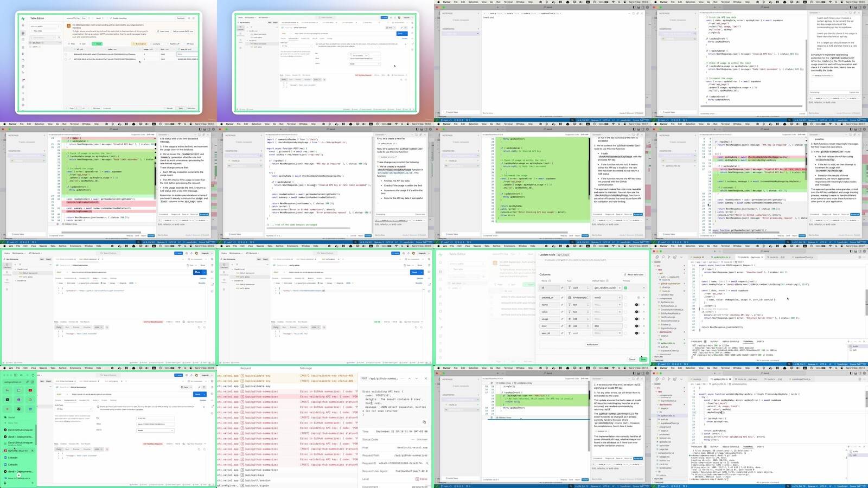Click default value field showing 200 for limit
This screenshot has height=488, width=868.
click(x=607, y=326)
